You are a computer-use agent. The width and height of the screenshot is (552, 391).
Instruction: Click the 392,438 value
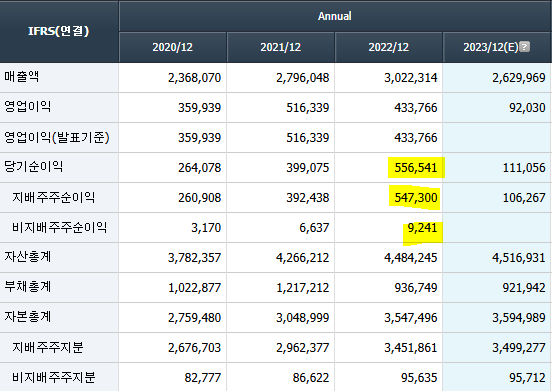308,198
